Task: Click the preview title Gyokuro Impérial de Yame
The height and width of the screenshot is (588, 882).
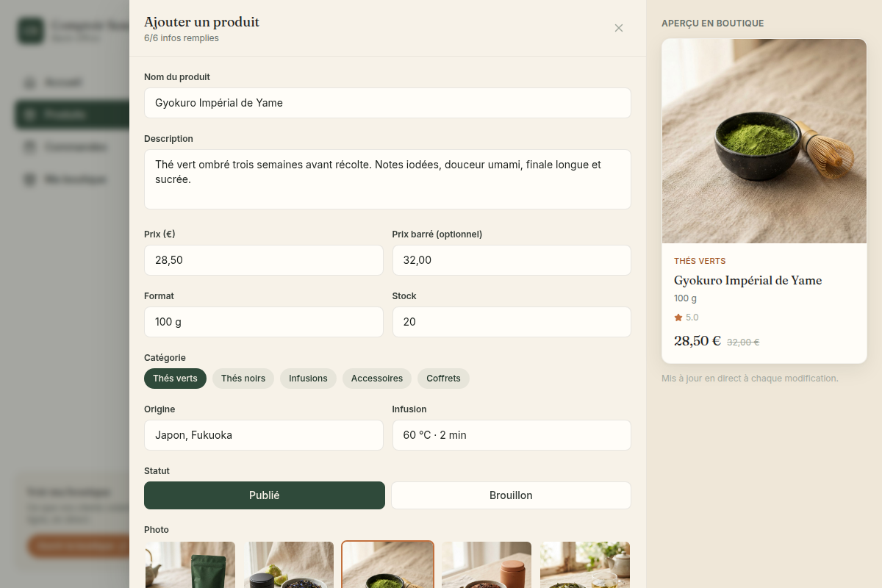Action: tap(747, 280)
